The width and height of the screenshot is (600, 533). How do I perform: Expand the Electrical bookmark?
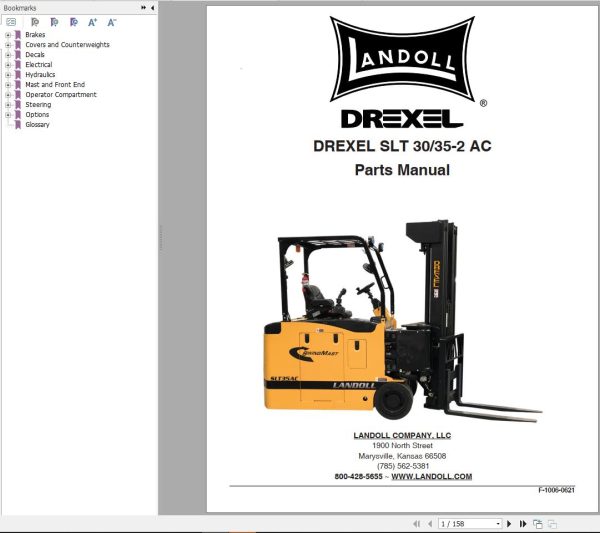[x=8, y=65]
